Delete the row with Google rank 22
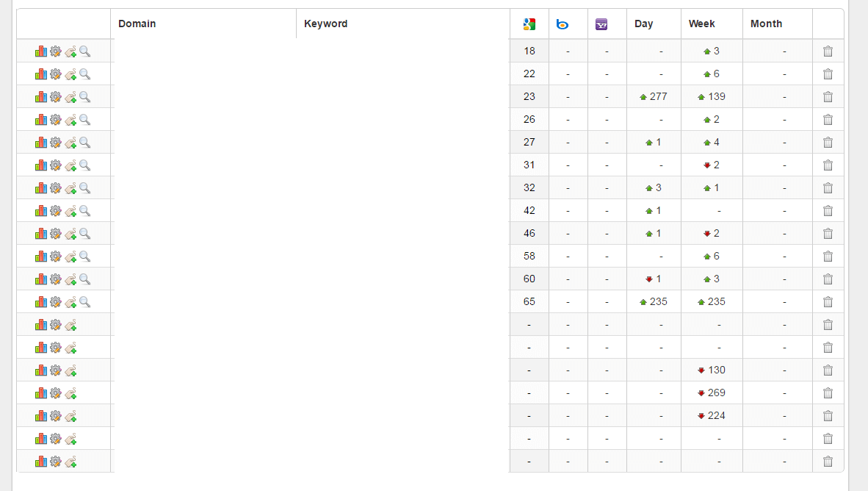Viewport: 868px width, 491px height. pos(828,74)
